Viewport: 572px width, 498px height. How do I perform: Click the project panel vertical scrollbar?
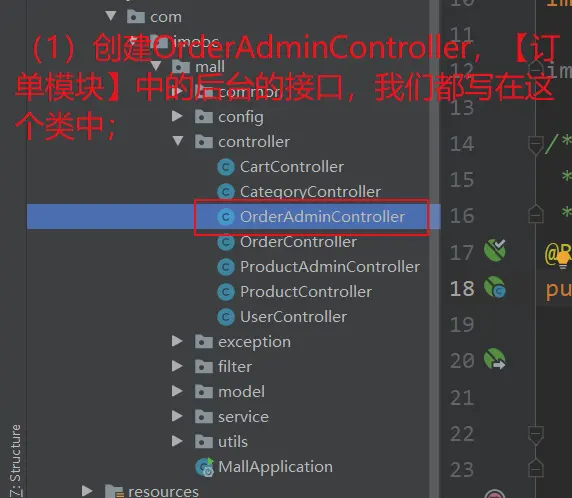pyautogui.click(x=434, y=249)
